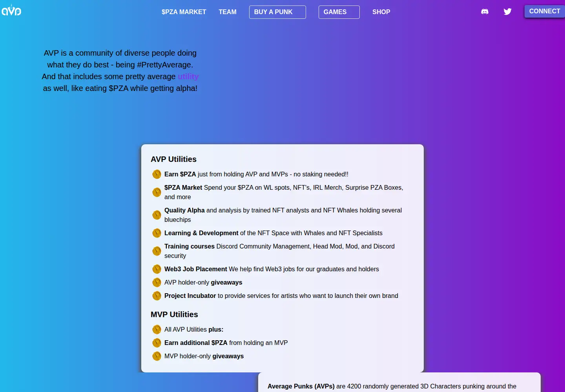Open the $PZA MARKET nav item
This screenshot has height=392, width=565.
click(x=184, y=12)
